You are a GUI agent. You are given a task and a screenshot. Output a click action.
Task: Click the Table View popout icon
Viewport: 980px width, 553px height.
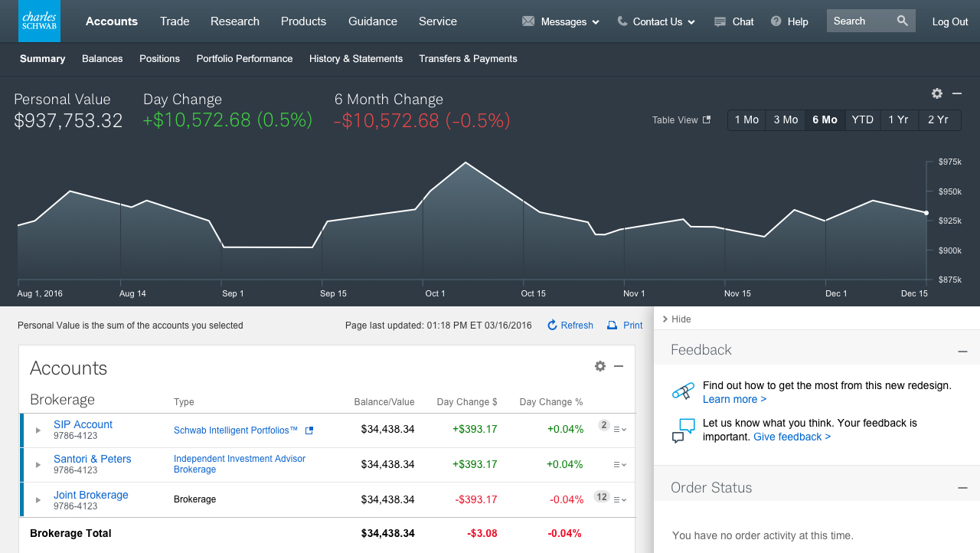click(x=705, y=119)
